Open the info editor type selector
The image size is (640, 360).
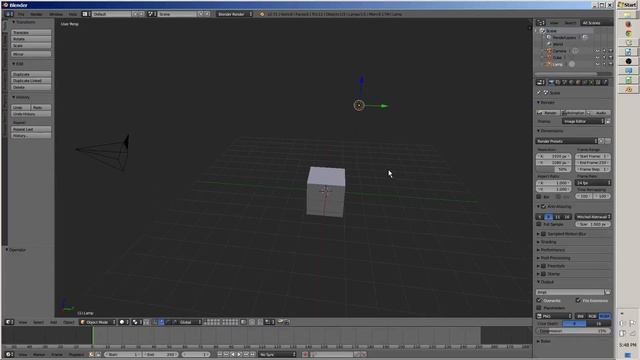pyautogui.click(x=9, y=14)
